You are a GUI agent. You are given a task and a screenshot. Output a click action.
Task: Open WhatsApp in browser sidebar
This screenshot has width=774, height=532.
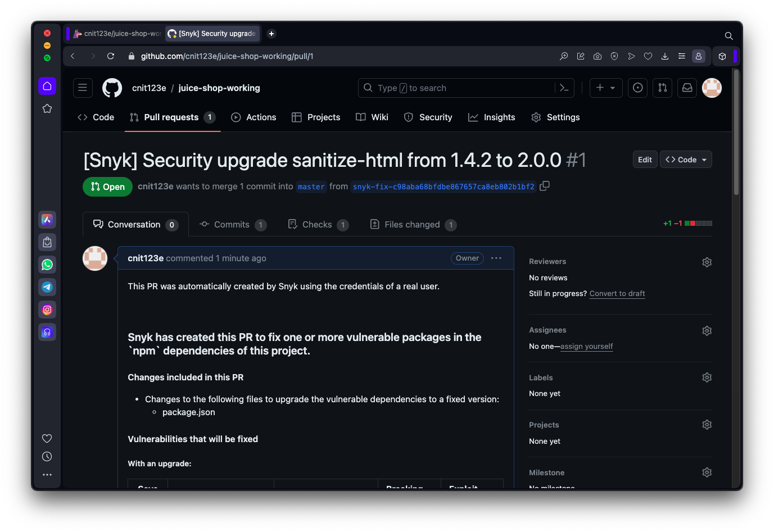[x=47, y=265]
